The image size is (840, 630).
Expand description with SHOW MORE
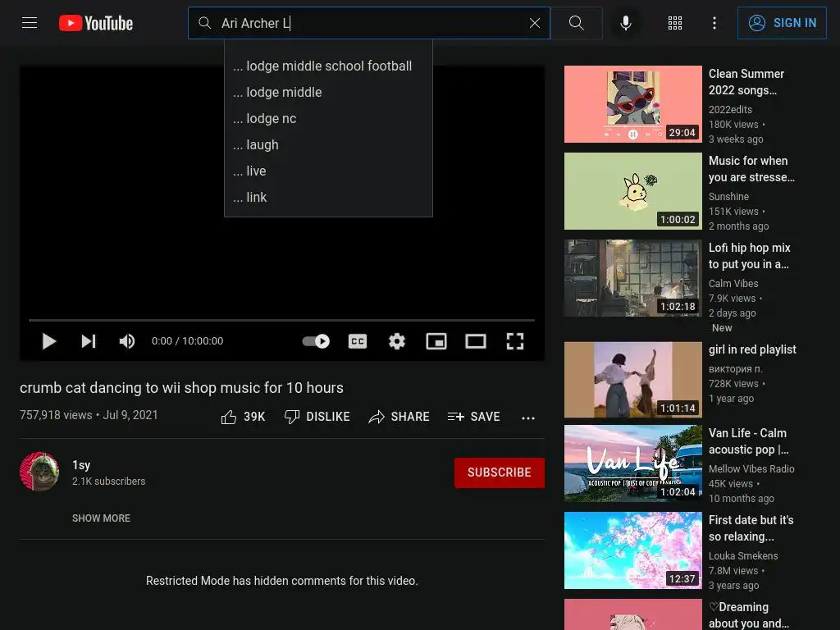[101, 518]
